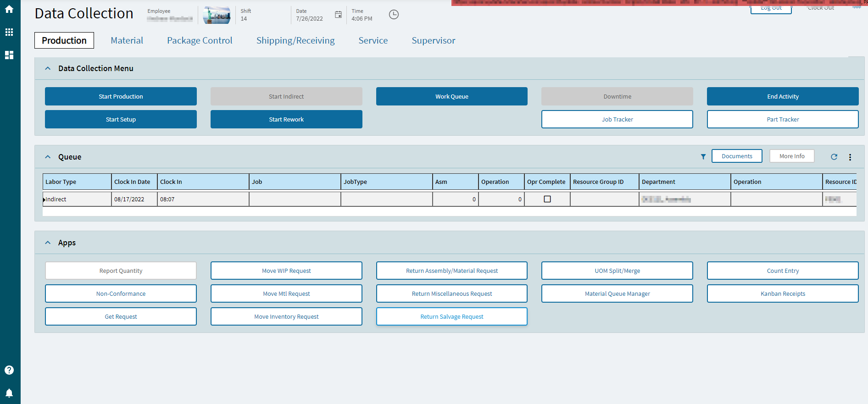Viewport: 868px width, 404px height.
Task: Switch to the Material tab
Action: tap(127, 40)
